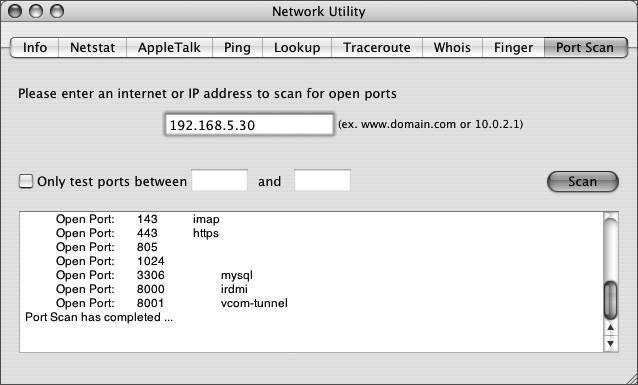Image resolution: width=638 pixels, height=385 pixels.
Task: Go to the Ping tab
Action: click(237, 48)
